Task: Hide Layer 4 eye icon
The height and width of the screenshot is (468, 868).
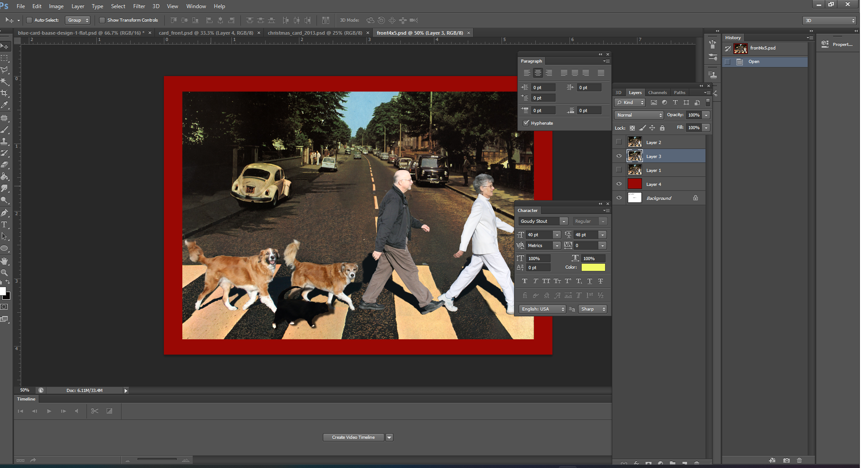Action: (x=619, y=184)
